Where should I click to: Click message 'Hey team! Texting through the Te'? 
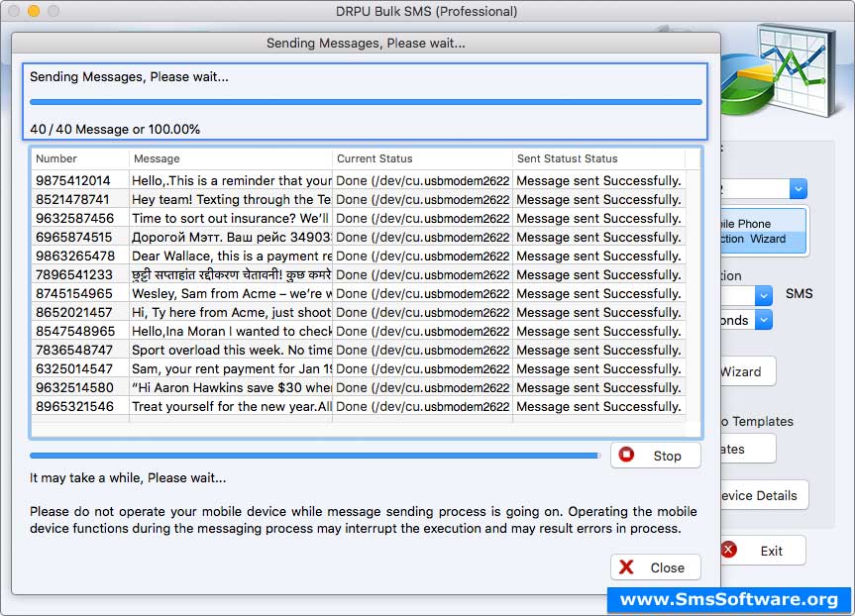pyautogui.click(x=231, y=199)
